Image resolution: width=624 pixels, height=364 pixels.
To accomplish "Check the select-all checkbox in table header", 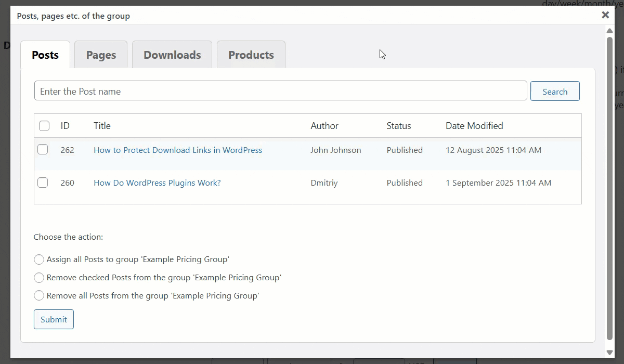I will pos(44,126).
